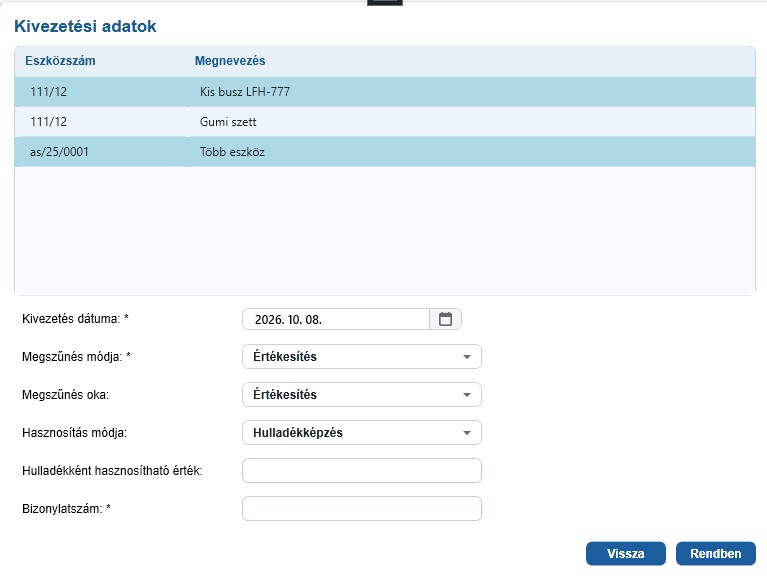Select the Kis busz LFH-777 row
The height and width of the screenshot is (579, 767).
pos(385,91)
